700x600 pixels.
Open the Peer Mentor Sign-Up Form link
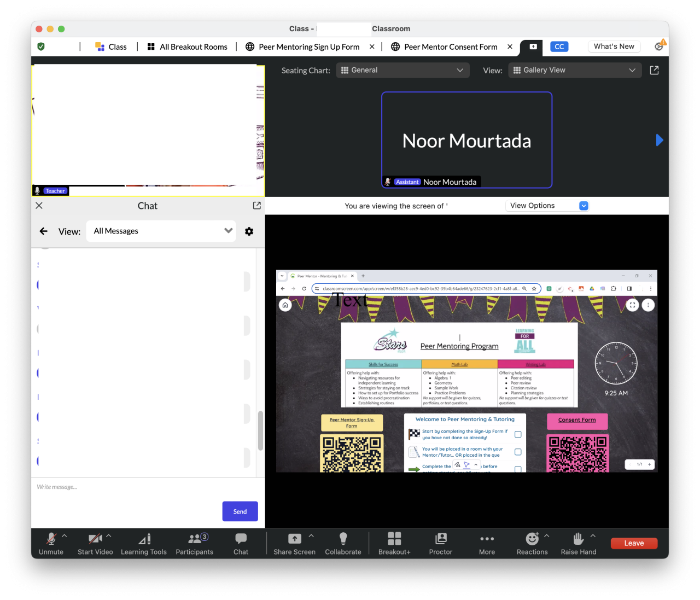pos(352,423)
